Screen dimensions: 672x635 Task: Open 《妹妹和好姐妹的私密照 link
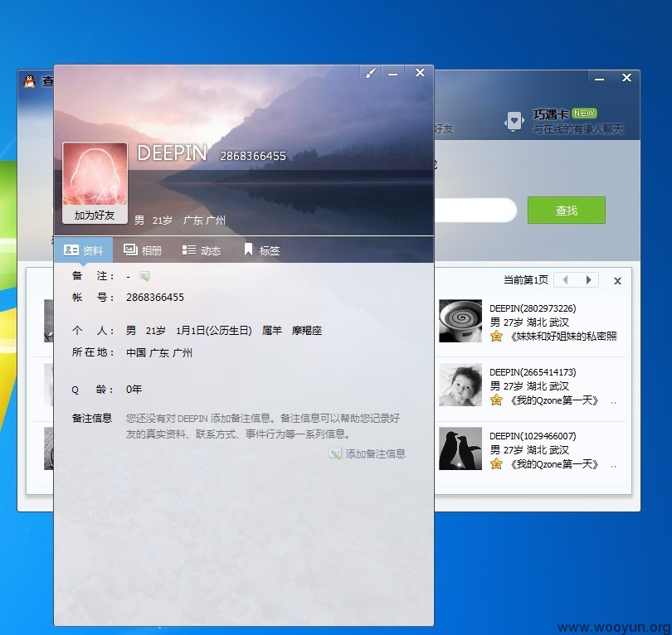(562, 337)
